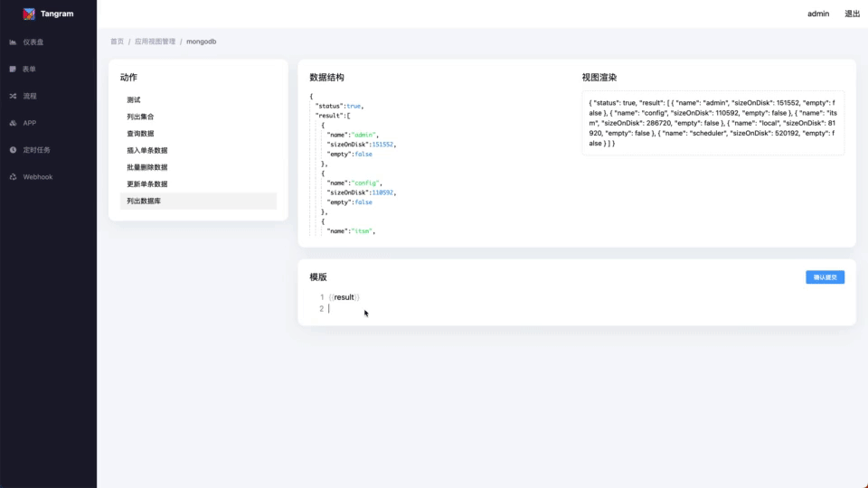Click the dashboard chart icon in sidebar
Image resolution: width=868 pixels, height=488 pixels.
click(x=13, y=42)
